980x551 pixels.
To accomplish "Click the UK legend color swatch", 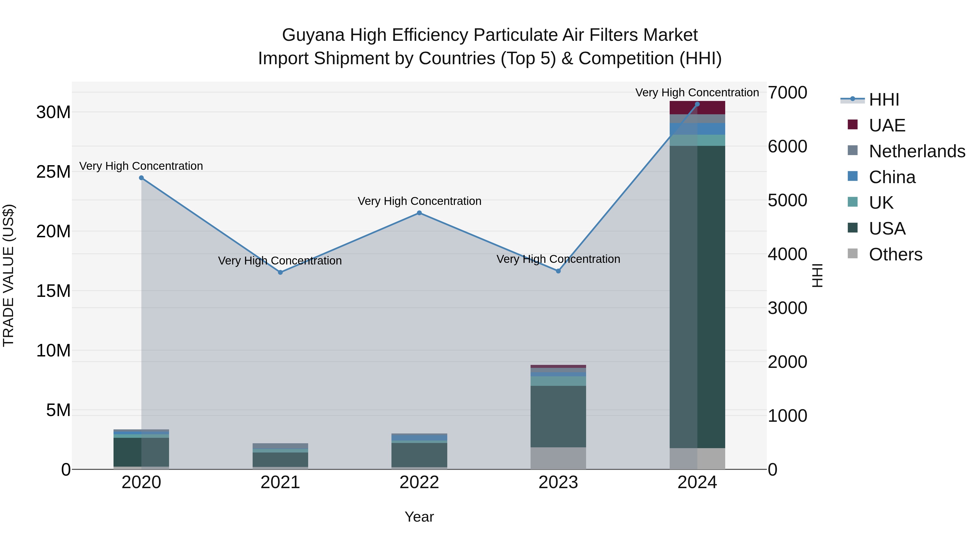I will coord(853,202).
